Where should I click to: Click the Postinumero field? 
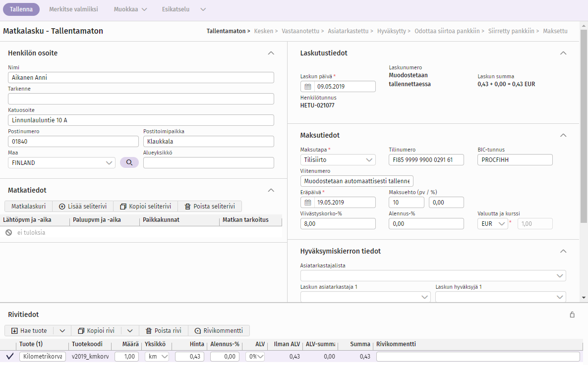point(73,142)
